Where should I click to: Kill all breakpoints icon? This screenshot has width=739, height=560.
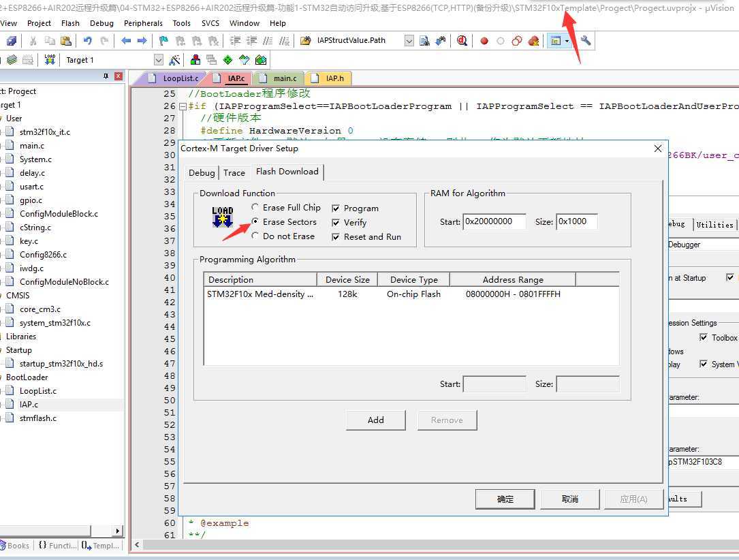[533, 41]
